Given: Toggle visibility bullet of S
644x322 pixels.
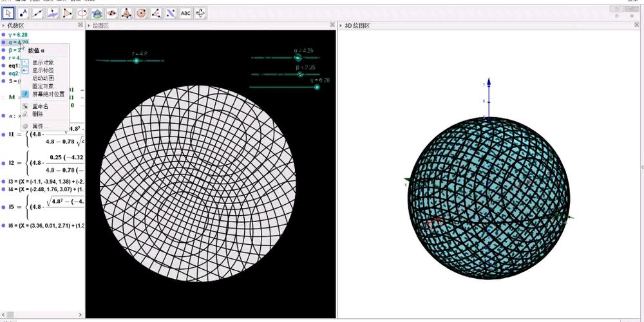Looking at the screenshot, I should (x=4, y=81).
